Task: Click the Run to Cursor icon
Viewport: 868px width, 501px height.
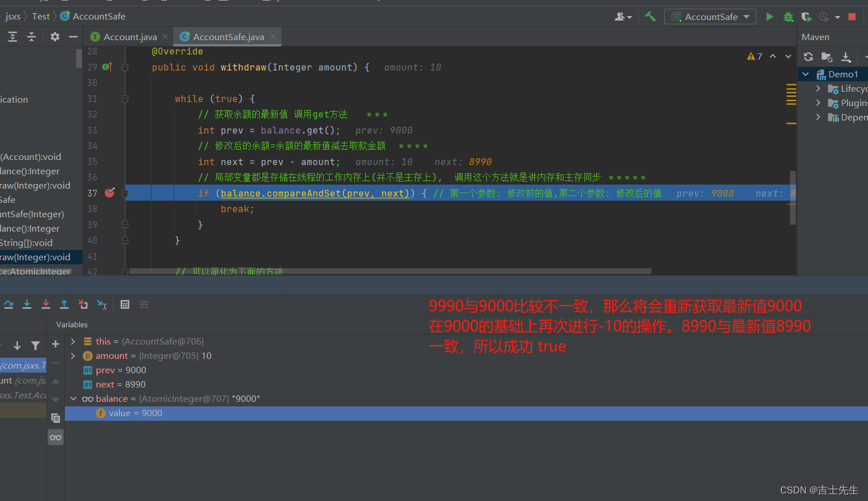Action: click(102, 304)
